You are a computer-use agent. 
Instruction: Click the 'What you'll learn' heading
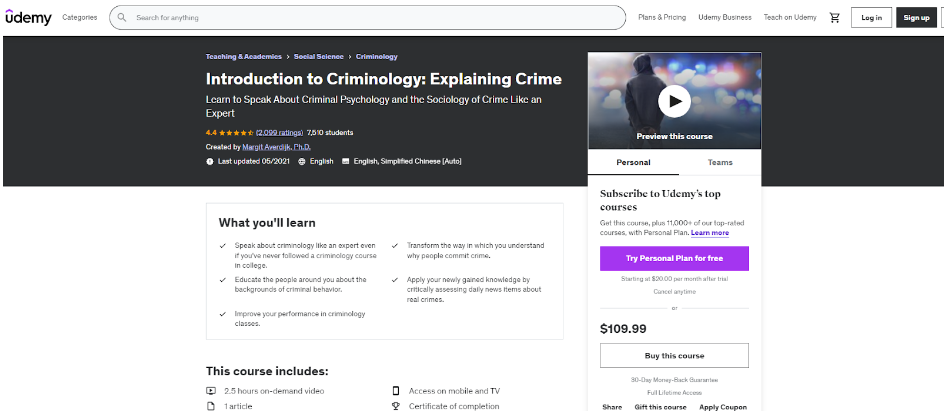pyautogui.click(x=267, y=223)
